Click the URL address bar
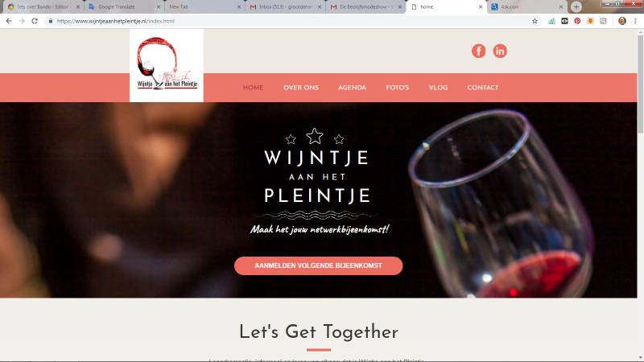Viewport: 644px width, 362px height. click(x=287, y=21)
